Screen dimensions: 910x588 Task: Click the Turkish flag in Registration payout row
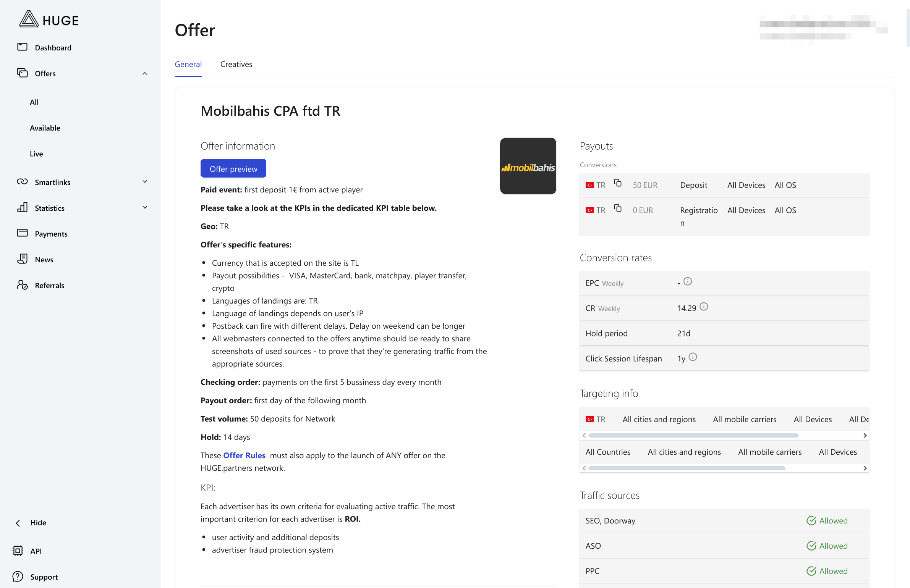(589, 210)
